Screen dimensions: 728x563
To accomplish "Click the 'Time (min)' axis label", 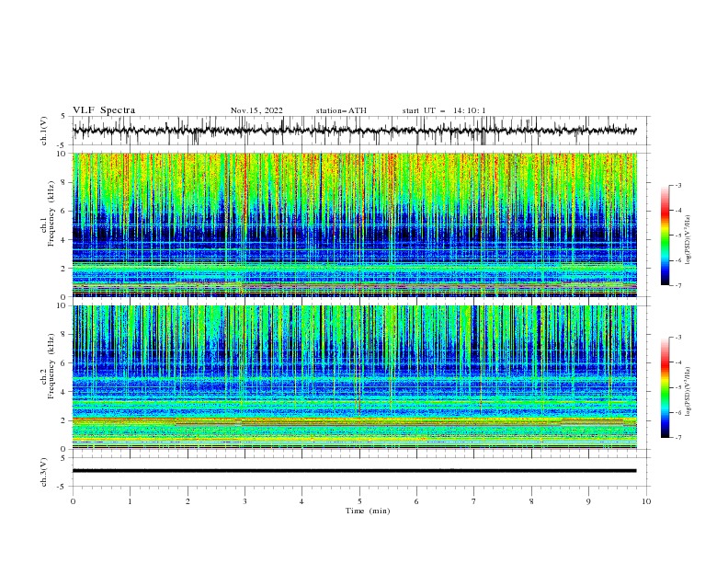I will 368,511.
